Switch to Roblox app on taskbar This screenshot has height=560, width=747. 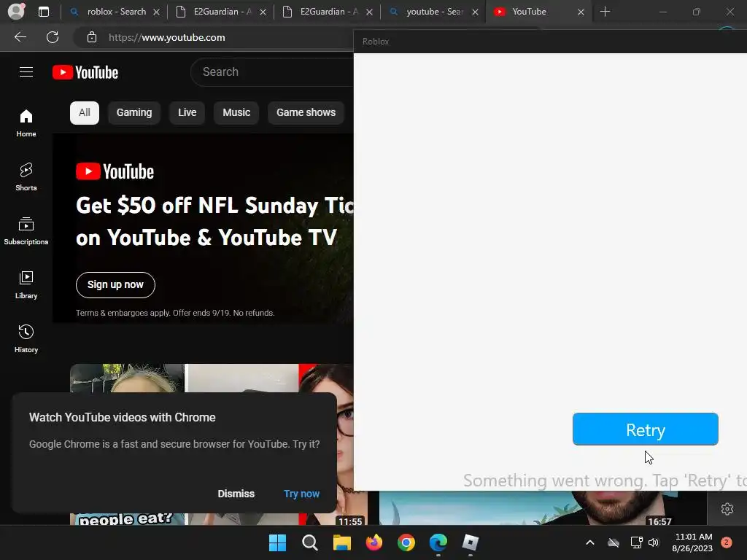pyautogui.click(x=471, y=542)
